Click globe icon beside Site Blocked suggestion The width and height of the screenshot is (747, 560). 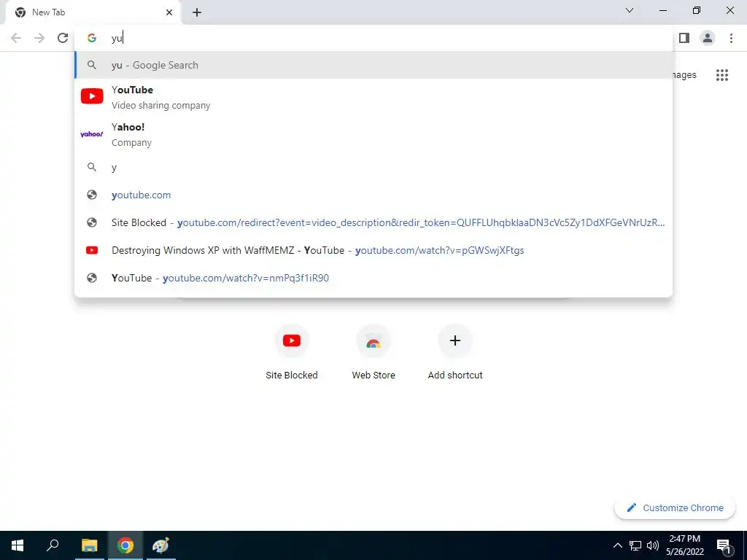point(92,222)
